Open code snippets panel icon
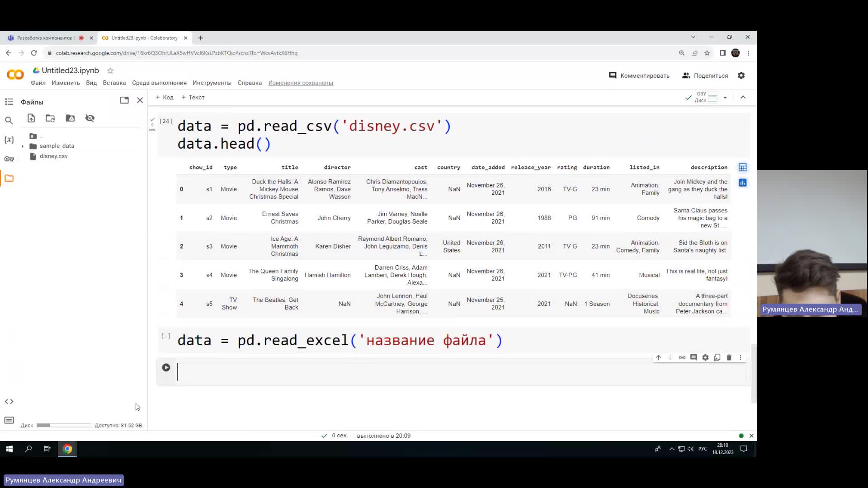This screenshot has width=868, height=488. (x=9, y=402)
